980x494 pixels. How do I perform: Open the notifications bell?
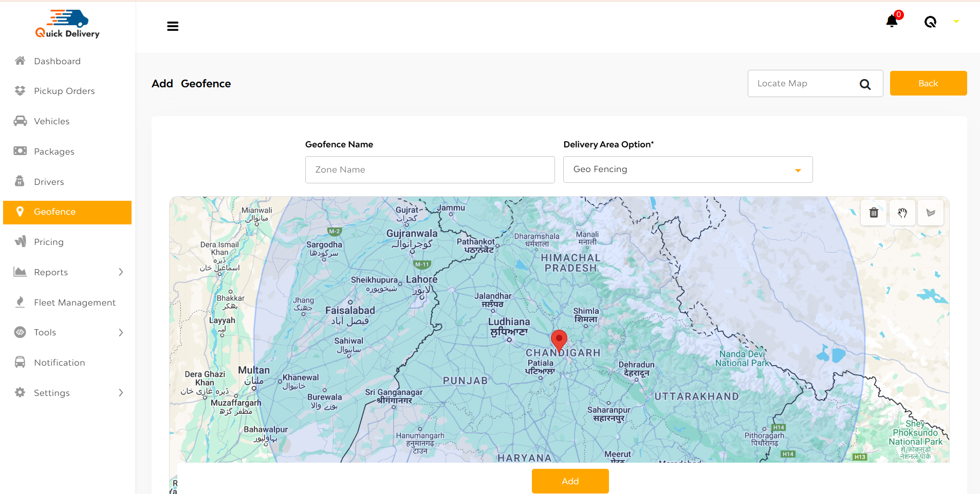tap(892, 21)
